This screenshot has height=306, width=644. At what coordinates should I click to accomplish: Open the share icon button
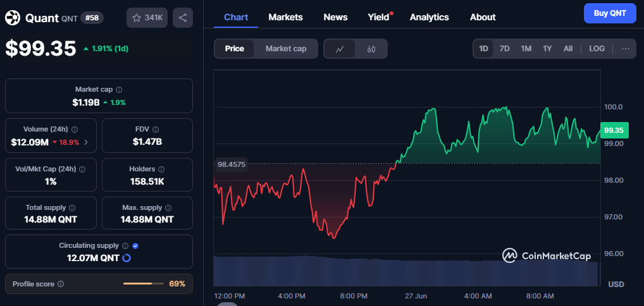click(183, 18)
